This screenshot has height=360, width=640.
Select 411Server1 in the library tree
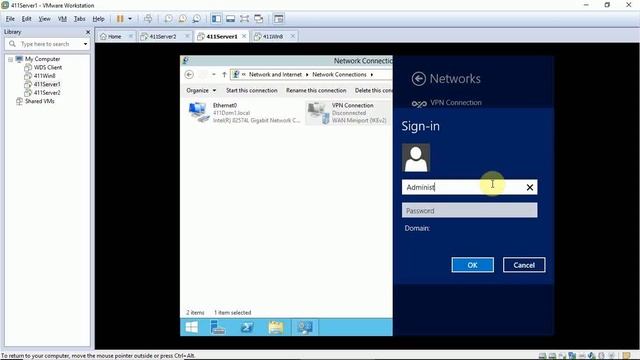click(x=47, y=84)
